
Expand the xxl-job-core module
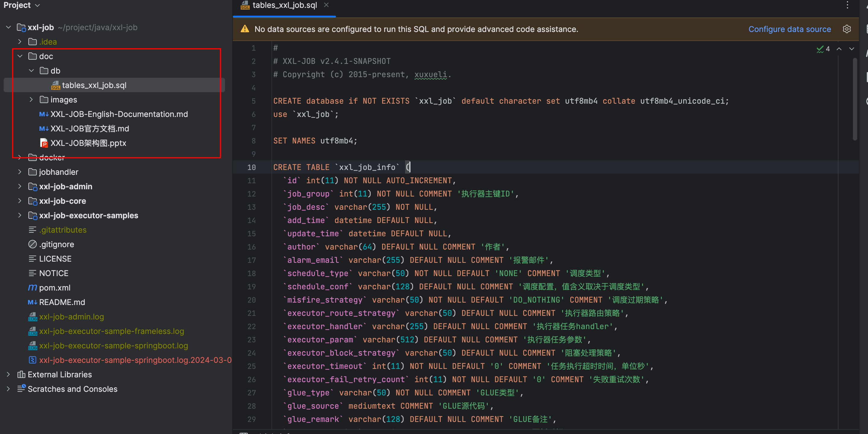click(20, 201)
